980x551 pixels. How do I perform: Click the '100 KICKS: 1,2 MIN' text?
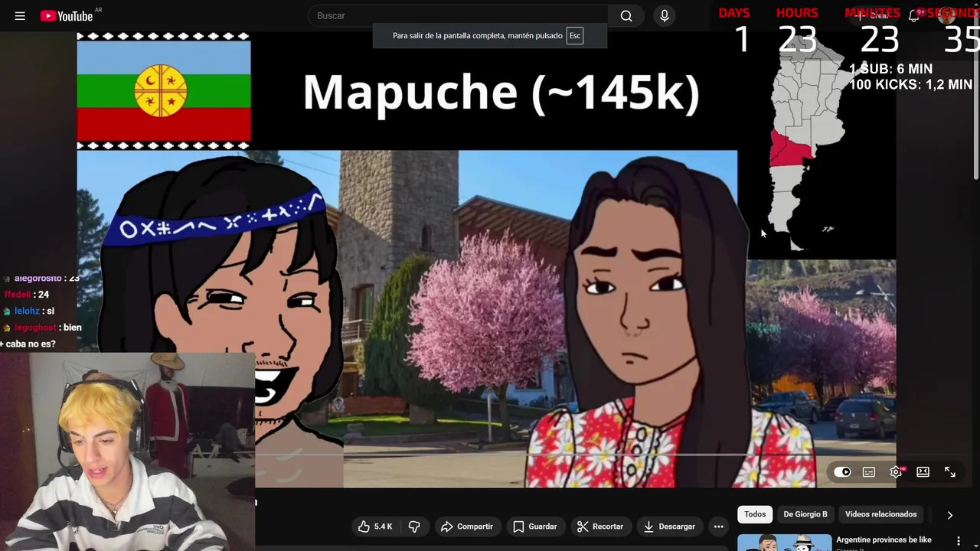[911, 85]
